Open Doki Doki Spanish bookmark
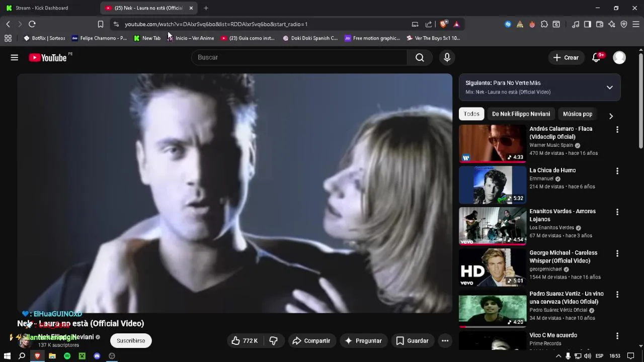Viewport: 644px width, 362px height. pos(310,38)
